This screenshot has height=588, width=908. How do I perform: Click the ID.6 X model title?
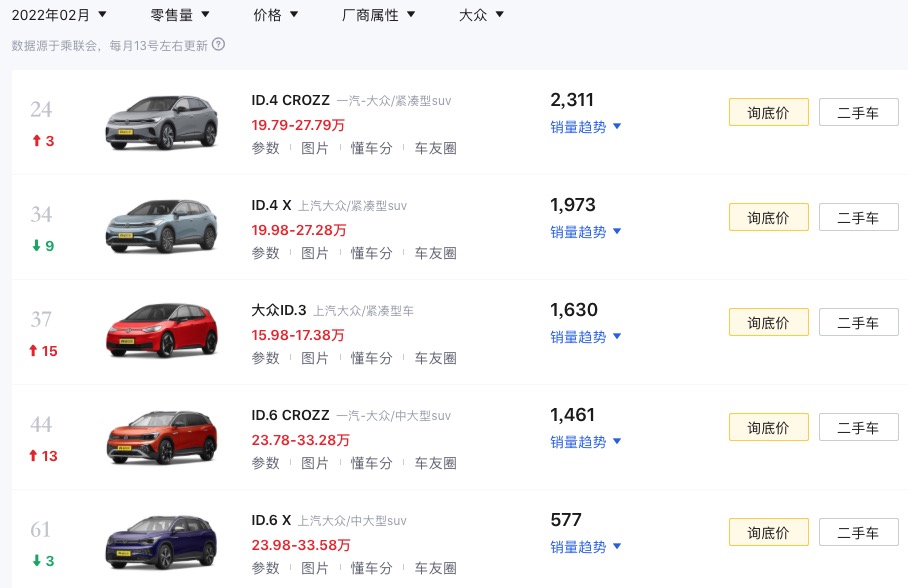[x=271, y=520]
